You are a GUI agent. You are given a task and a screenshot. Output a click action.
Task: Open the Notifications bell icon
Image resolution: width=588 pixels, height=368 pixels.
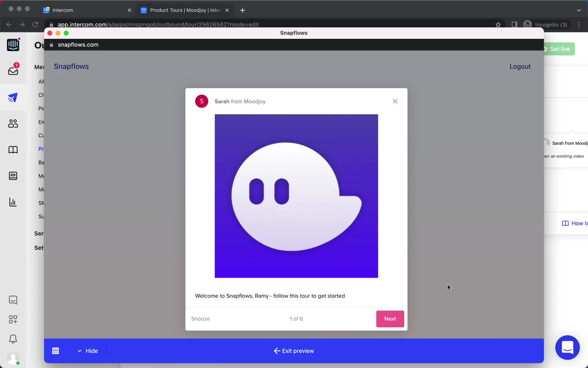point(13,338)
